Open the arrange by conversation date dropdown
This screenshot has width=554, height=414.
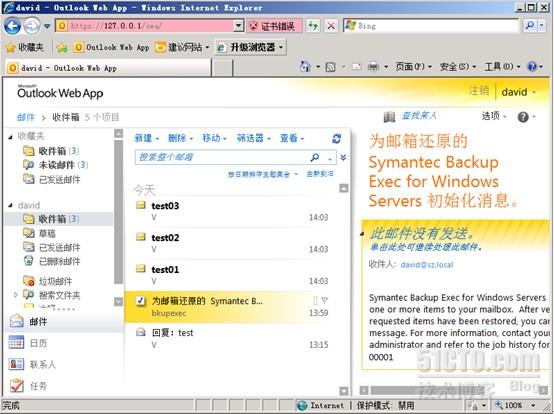coord(263,174)
